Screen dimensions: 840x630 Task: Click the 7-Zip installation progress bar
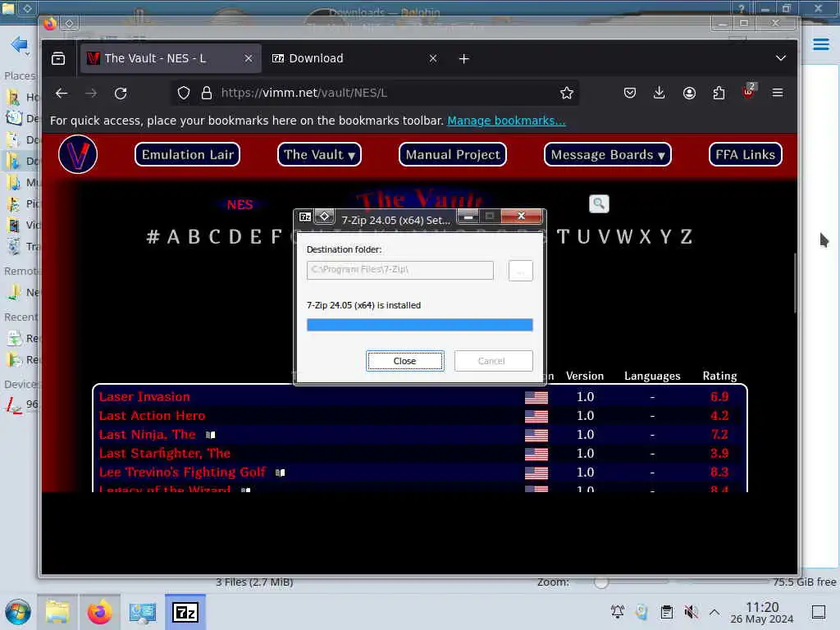[x=419, y=325]
